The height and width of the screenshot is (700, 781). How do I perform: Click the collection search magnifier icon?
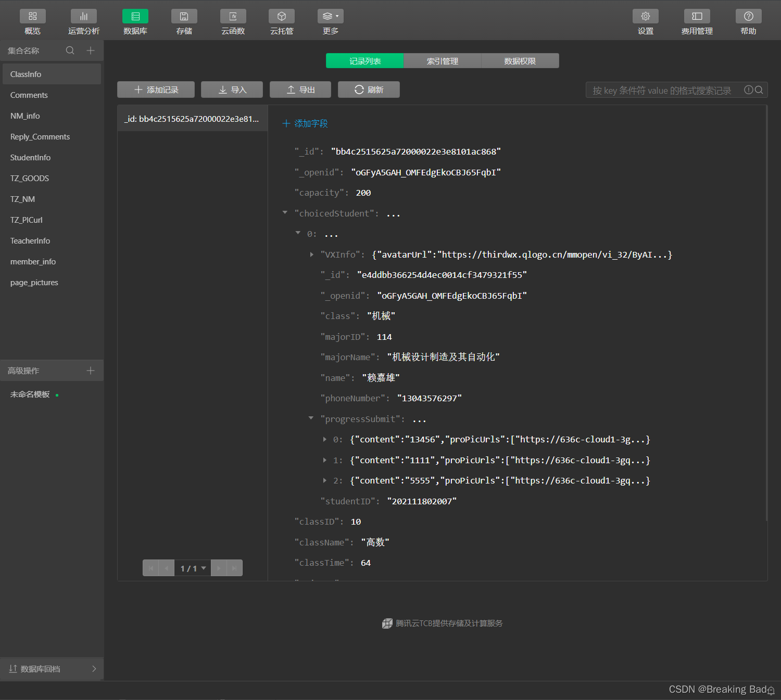(x=70, y=50)
